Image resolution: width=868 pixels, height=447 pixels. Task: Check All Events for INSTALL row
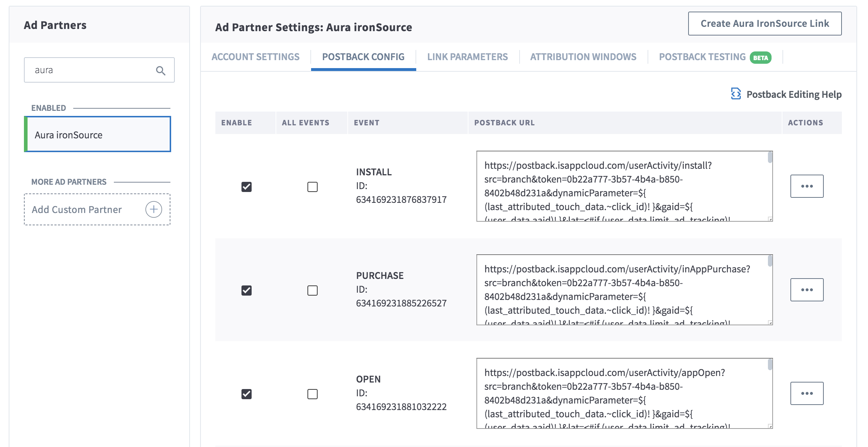tap(312, 187)
